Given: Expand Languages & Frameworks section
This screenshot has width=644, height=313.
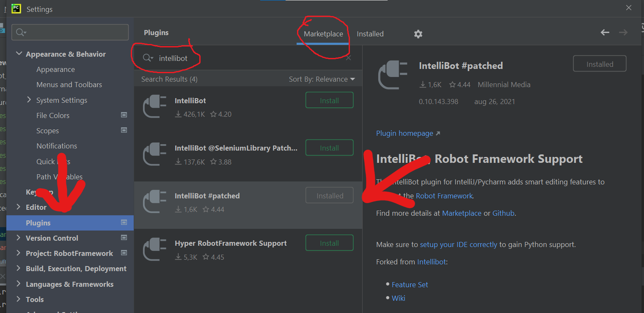Looking at the screenshot, I should 18,284.
